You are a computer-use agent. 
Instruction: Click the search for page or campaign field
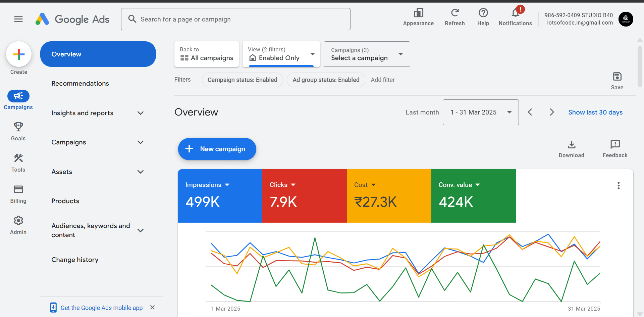click(235, 19)
